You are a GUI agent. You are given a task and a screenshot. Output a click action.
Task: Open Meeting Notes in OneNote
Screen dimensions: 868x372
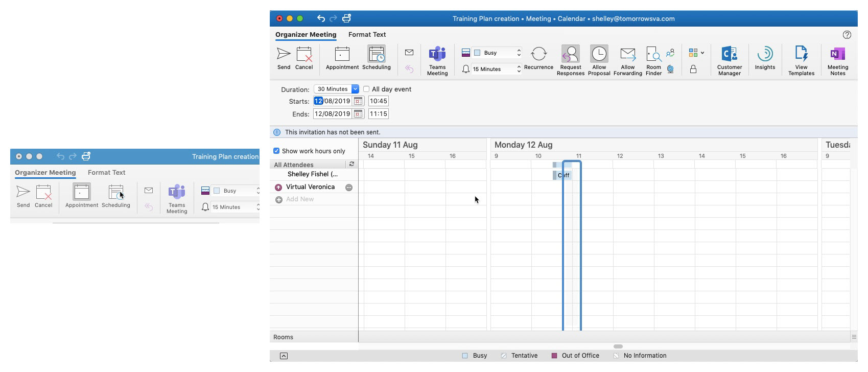point(838,60)
